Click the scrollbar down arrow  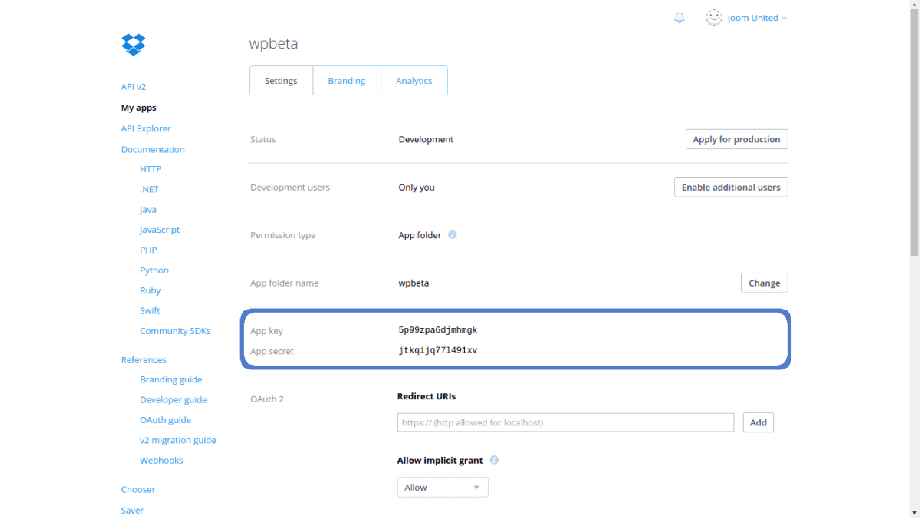pyautogui.click(x=914, y=513)
